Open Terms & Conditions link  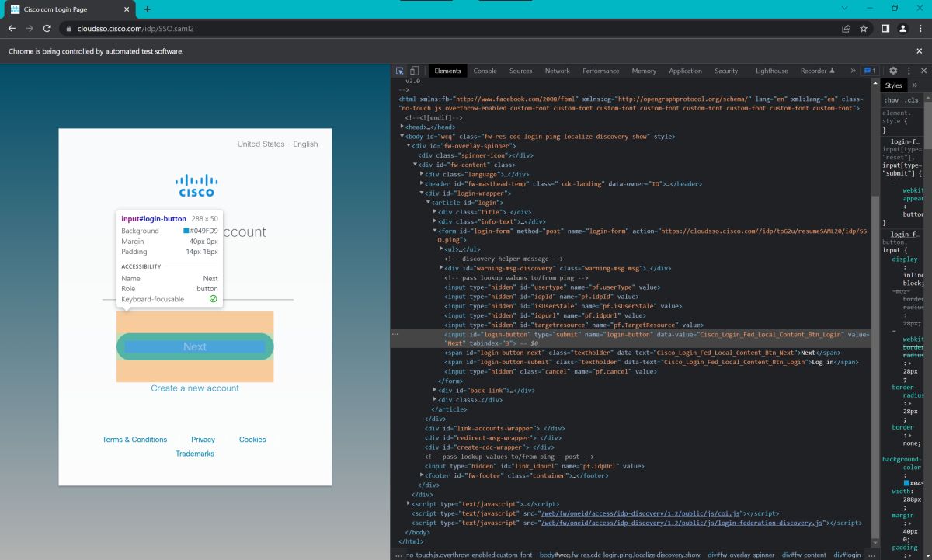(134, 440)
